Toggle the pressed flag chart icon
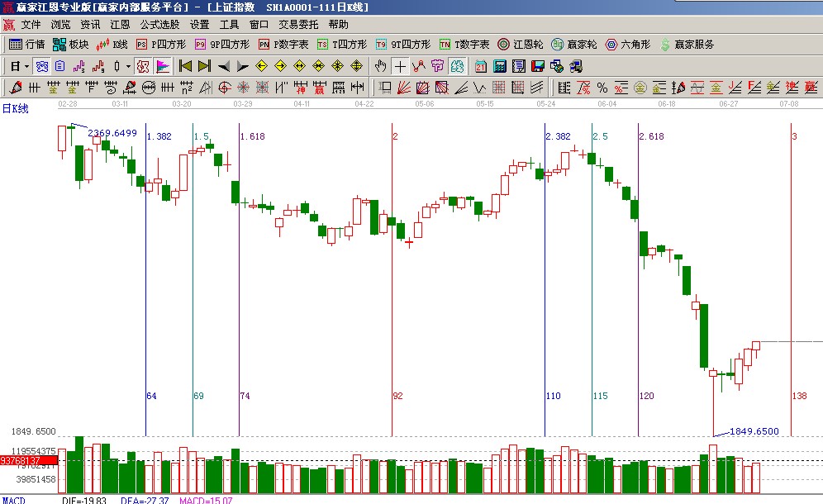The width and height of the screenshot is (823, 504). (x=163, y=66)
